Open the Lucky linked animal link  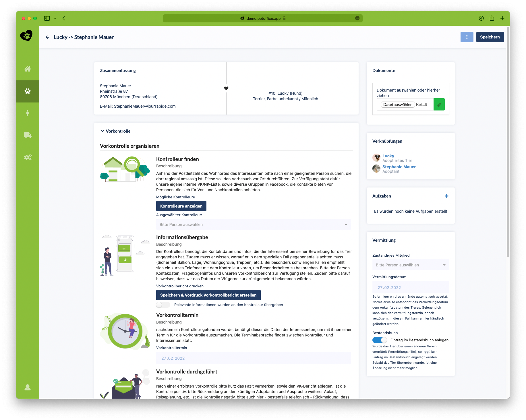tap(388, 156)
